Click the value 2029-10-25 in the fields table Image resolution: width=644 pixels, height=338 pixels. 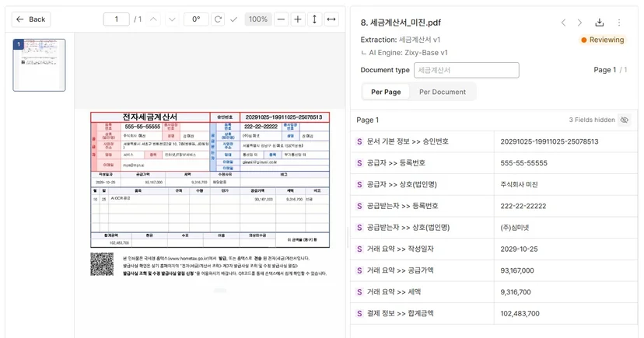pos(519,249)
